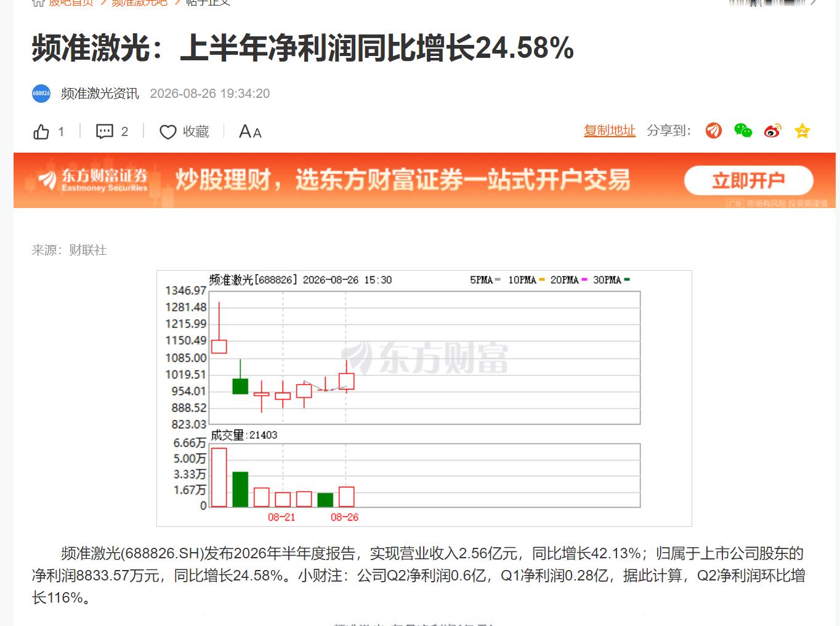Click the like count number 1

tap(61, 132)
